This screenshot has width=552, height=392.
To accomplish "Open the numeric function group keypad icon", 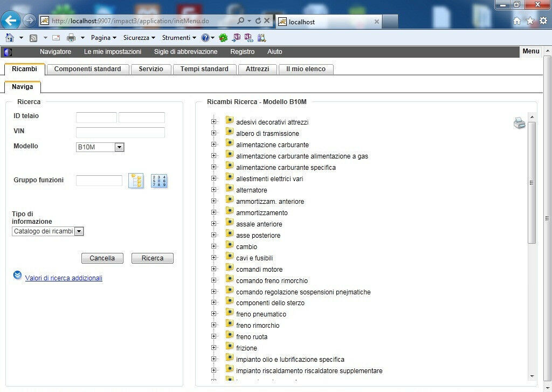I will (159, 181).
